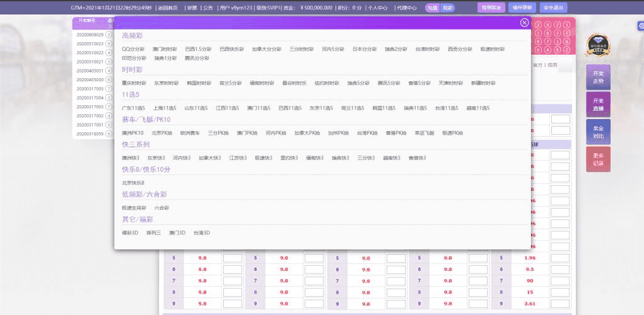Select 上海11选5 lottery

165,109
